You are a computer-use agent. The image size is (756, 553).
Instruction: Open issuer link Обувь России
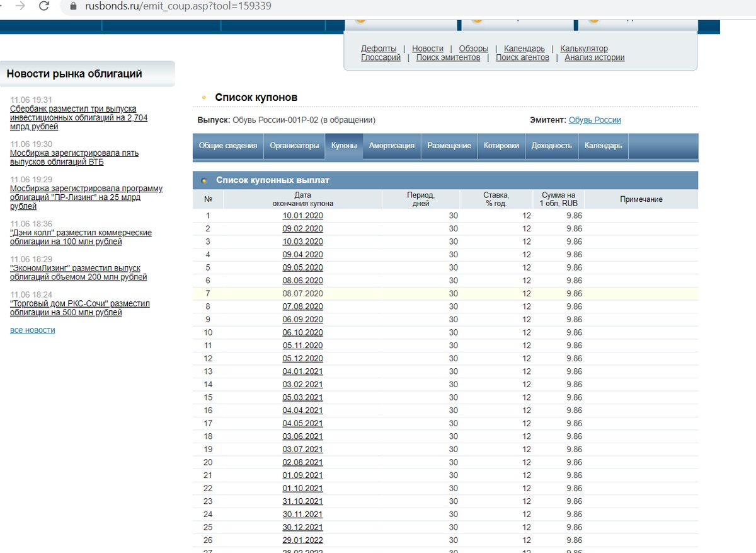(x=595, y=120)
